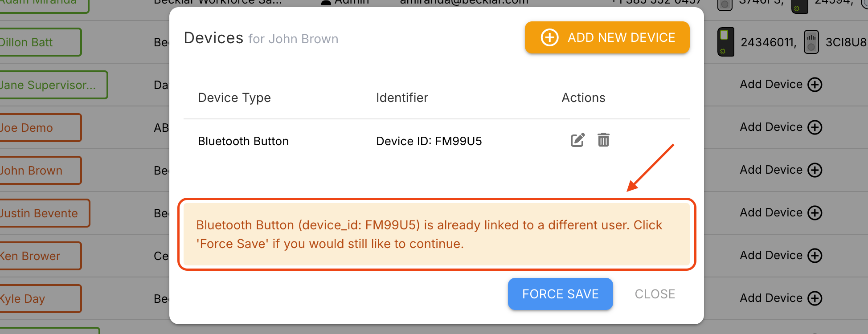Image resolution: width=868 pixels, height=334 pixels.
Task: Click the Add New Device button
Action: [x=607, y=37]
